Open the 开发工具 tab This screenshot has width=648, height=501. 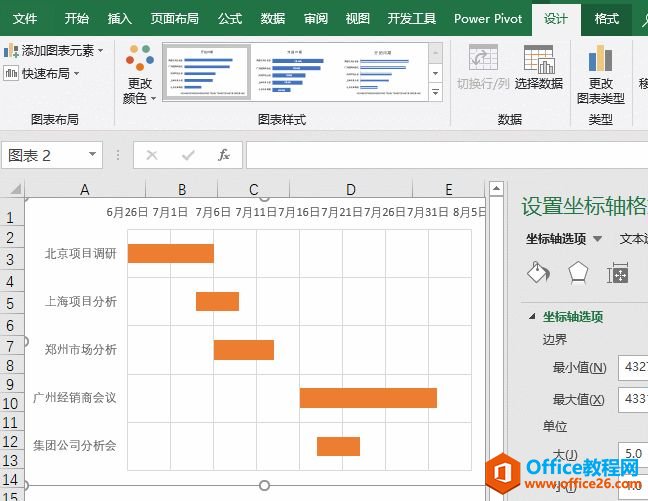(x=412, y=19)
